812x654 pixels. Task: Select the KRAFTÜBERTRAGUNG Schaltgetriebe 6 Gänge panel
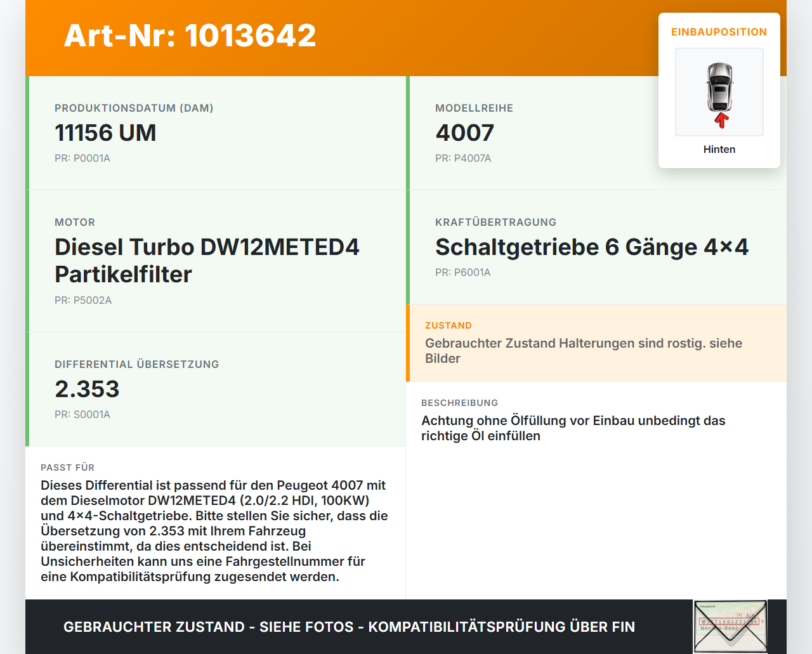point(591,247)
